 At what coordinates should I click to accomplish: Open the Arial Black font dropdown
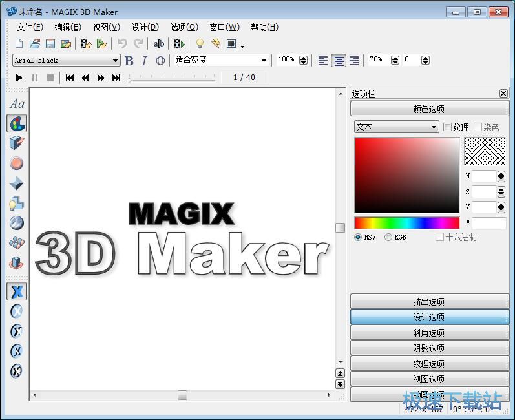coord(66,61)
